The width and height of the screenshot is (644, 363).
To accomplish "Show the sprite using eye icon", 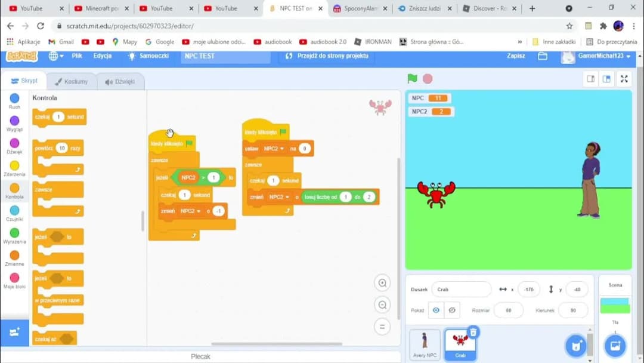I will click(436, 310).
